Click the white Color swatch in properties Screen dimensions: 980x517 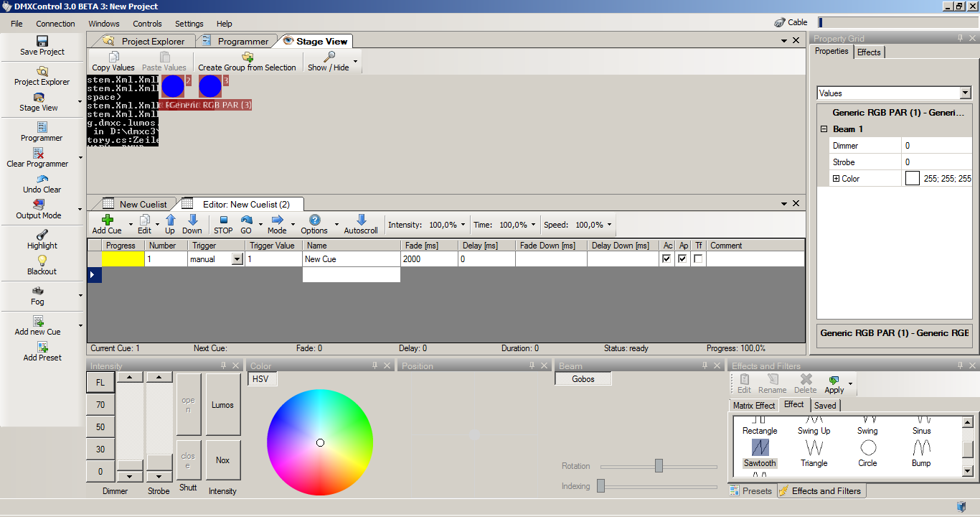[912, 179]
